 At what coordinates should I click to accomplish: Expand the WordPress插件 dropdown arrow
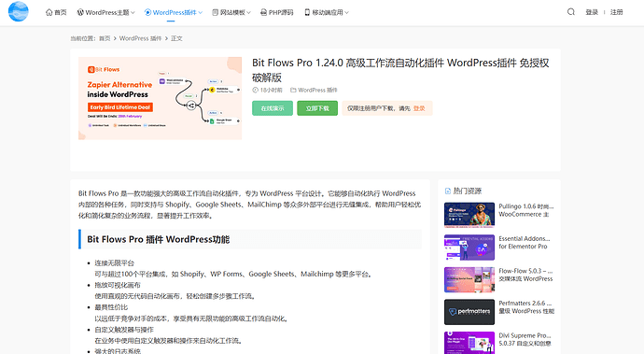[x=201, y=13]
